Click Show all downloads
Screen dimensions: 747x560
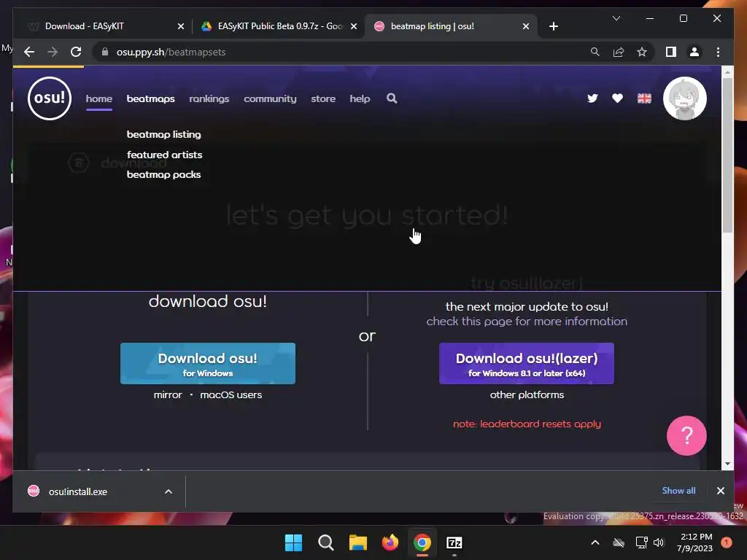(678, 491)
